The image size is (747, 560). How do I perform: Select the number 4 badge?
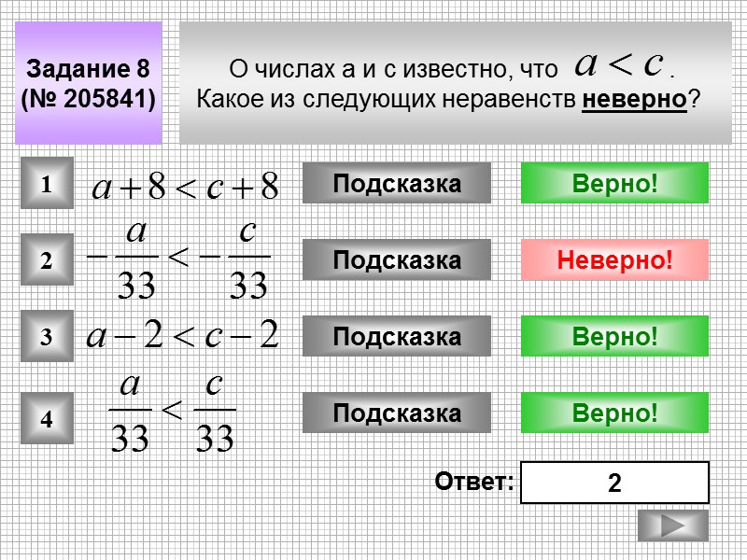pyautogui.click(x=49, y=413)
